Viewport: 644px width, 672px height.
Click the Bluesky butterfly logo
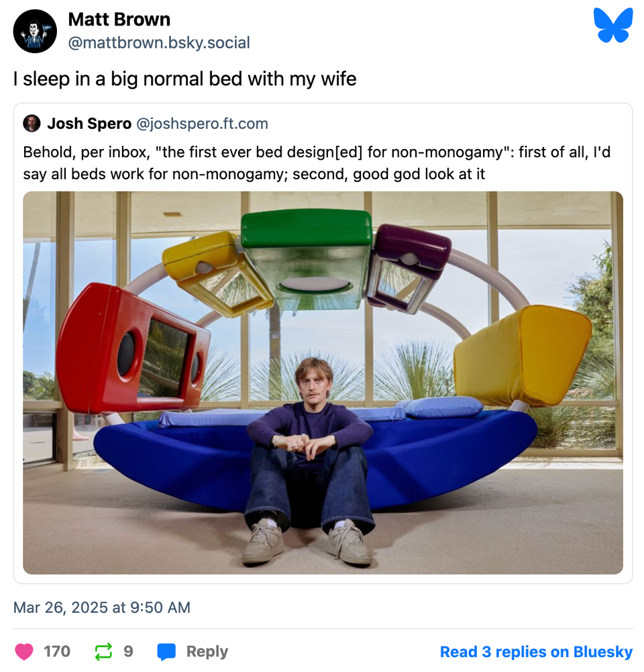(612, 26)
